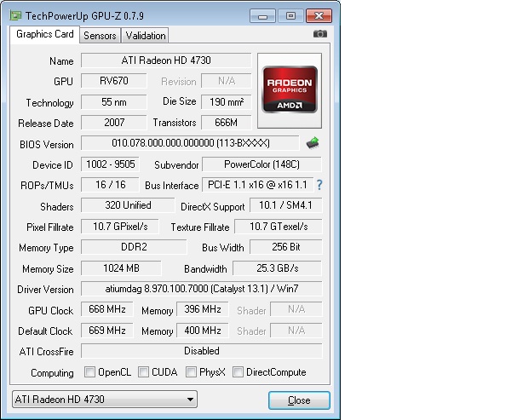Click the Revision field showing N/A
The width and height of the screenshot is (523, 420).
tap(226, 81)
